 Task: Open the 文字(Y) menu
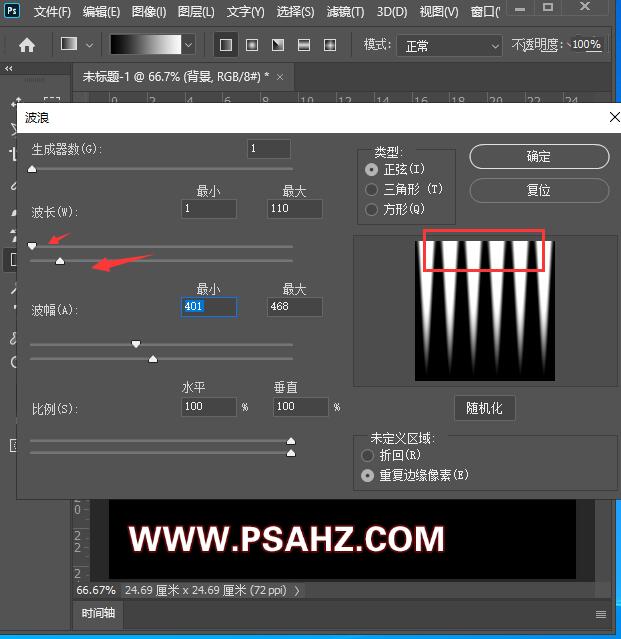pyautogui.click(x=246, y=11)
